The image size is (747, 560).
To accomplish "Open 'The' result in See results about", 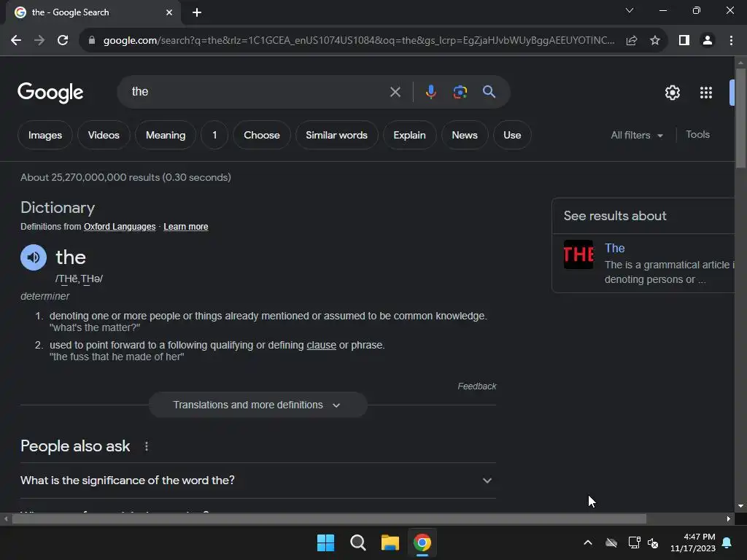I will [614, 248].
